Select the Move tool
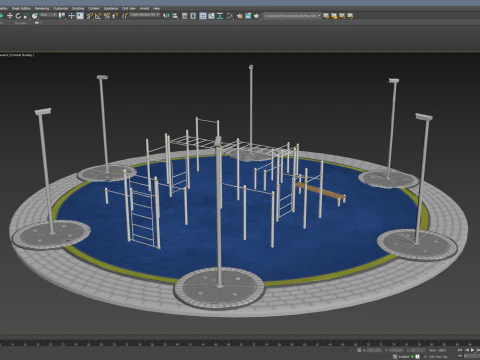Viewport: 480px width, 360px height. tap(10, 16)
